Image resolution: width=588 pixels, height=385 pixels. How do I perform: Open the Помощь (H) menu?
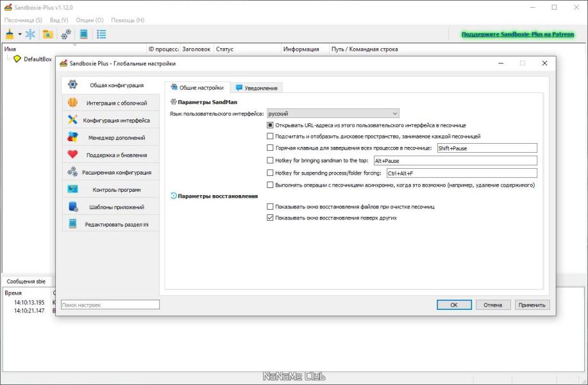point(128,20)
